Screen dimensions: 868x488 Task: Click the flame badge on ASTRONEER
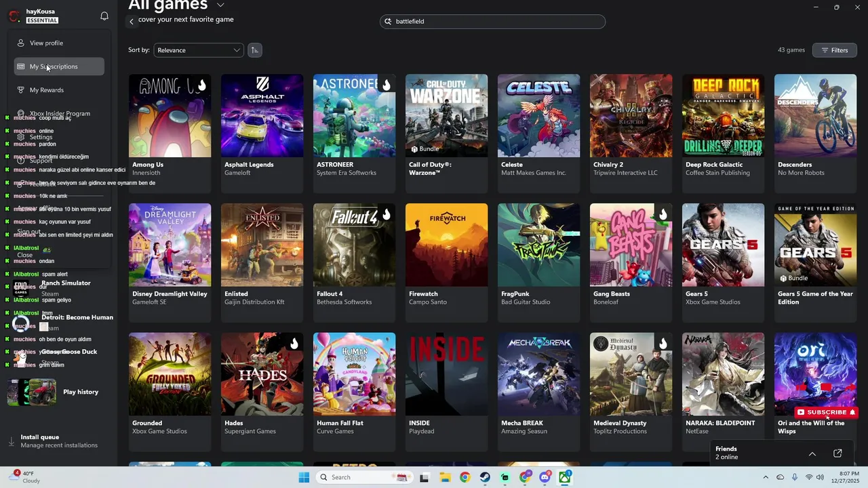[386, 85]
